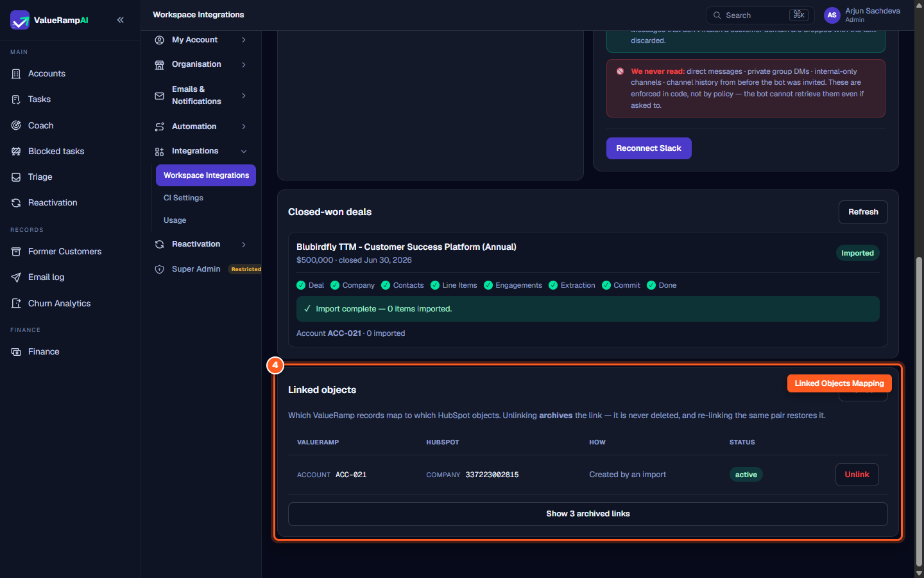Expand the Organisation chevron

coord(244,65)
